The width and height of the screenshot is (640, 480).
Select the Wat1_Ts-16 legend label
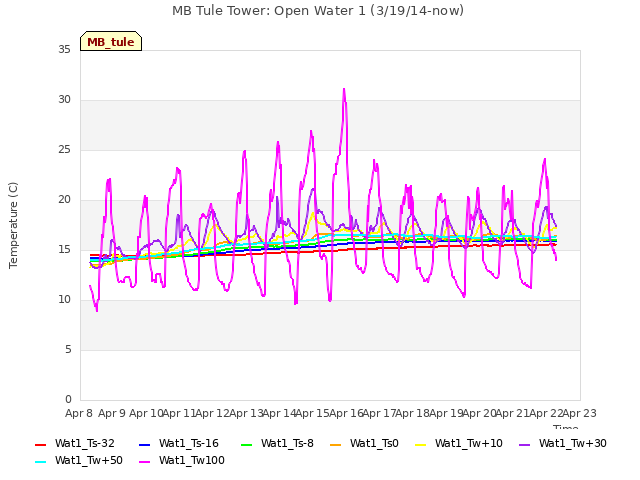(x=189, y=443)
